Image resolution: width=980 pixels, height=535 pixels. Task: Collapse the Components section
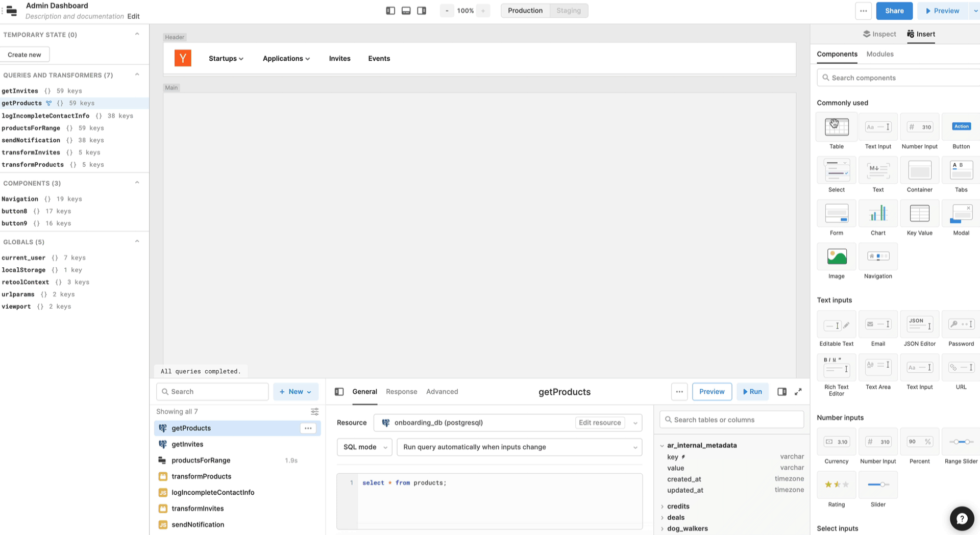137,183
